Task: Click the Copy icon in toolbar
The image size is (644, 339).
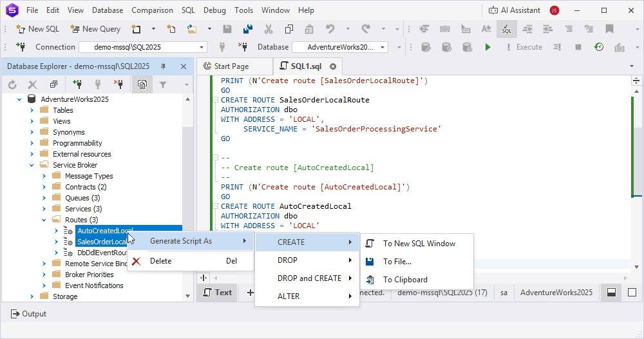Action: pyautogui.click(x=289, y=29)
